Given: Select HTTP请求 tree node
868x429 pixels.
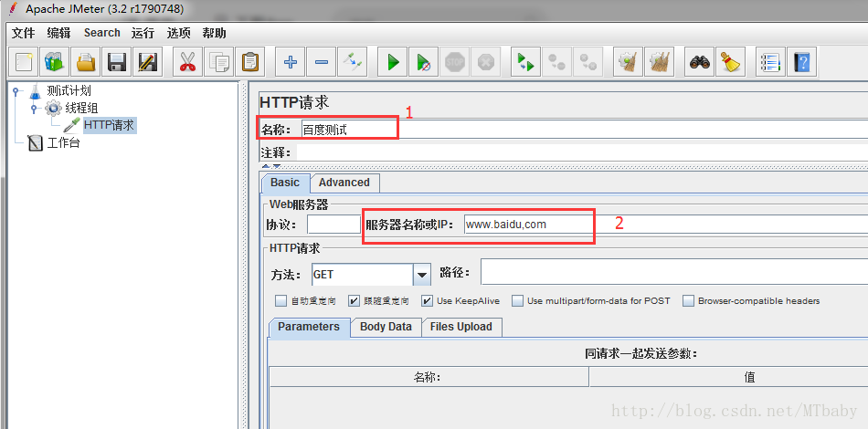Looking at the screenshot, I should point(109,125).
